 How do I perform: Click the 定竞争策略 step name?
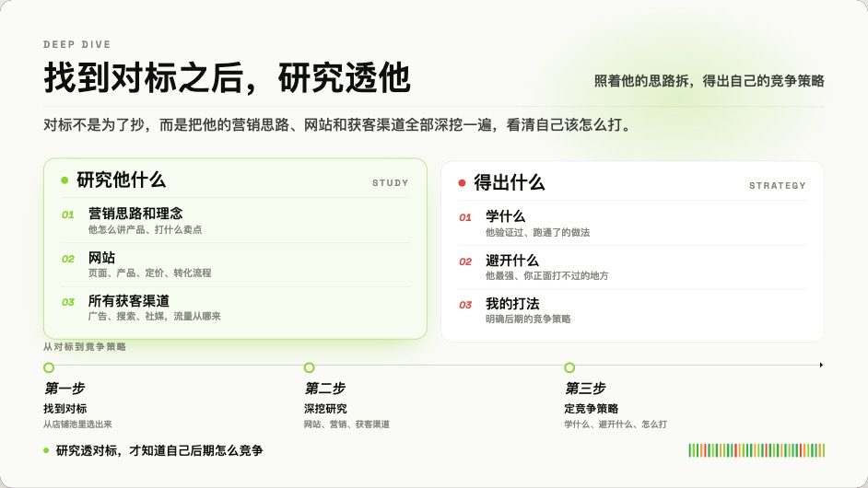click(x=592, y=409)
